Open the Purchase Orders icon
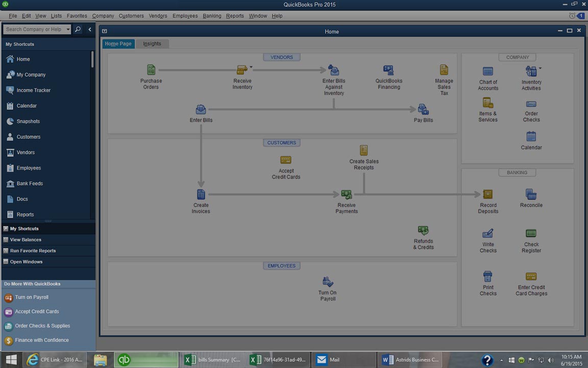588x368 pixels. [x=151, y=70]
